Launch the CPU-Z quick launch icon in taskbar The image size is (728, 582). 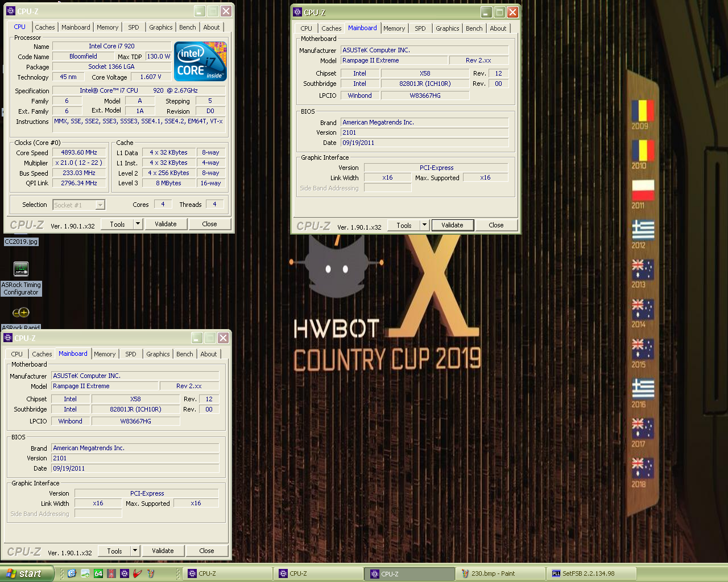pyautogui.click(x=125, y=573)
